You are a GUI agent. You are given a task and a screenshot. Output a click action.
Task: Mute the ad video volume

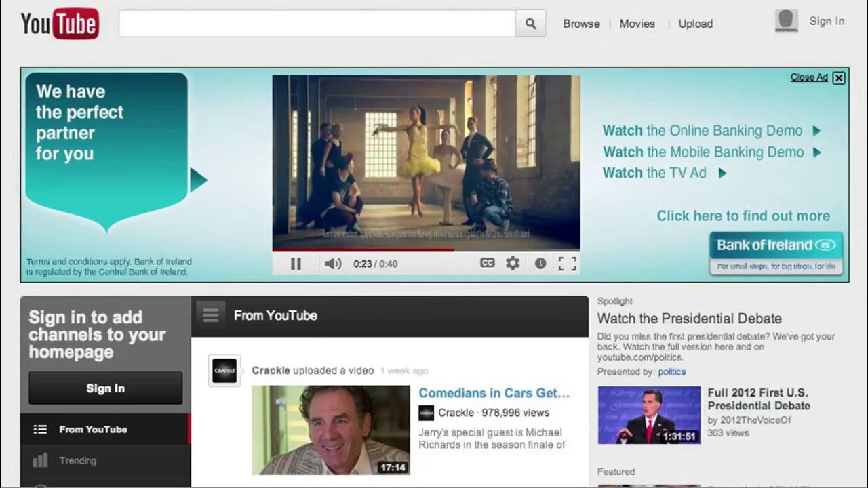[332, 264]
